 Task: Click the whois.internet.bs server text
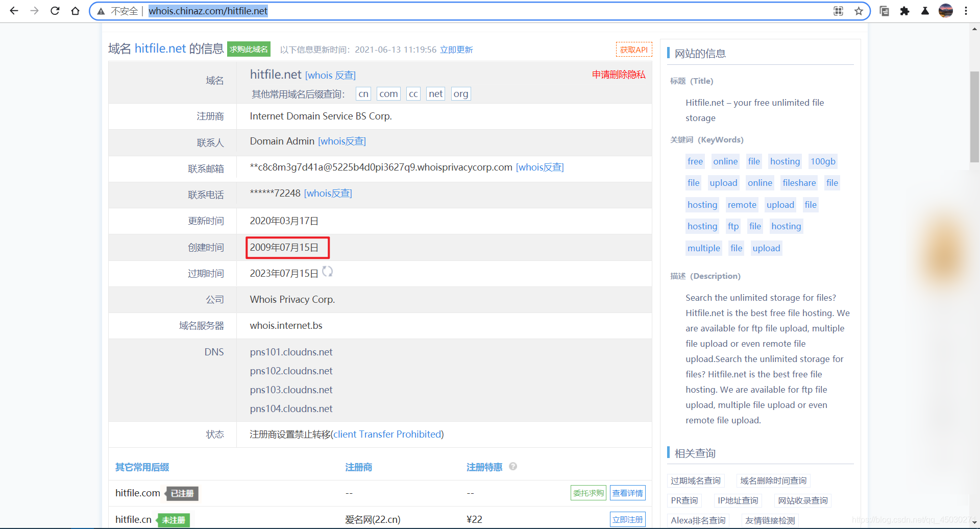click(x=286, y=325)
